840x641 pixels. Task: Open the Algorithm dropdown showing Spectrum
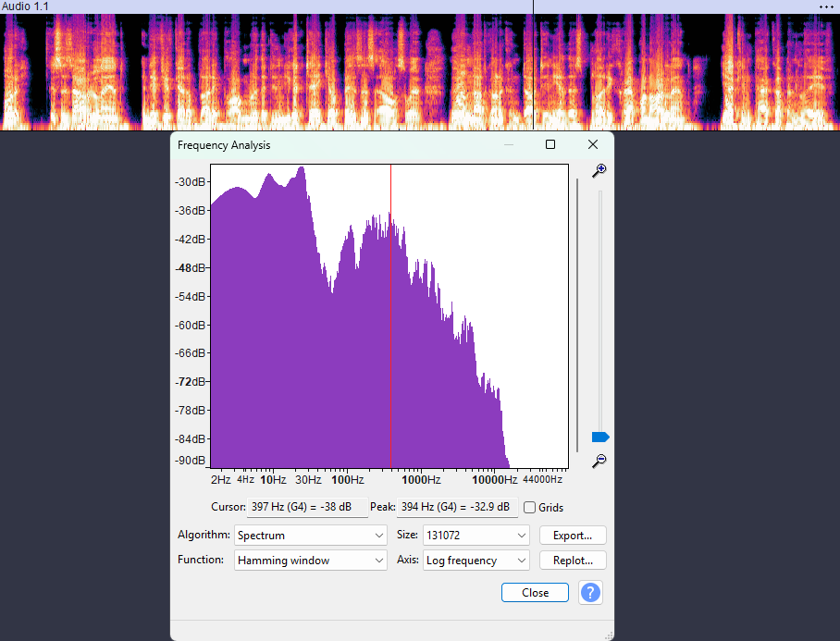(310, 536)
